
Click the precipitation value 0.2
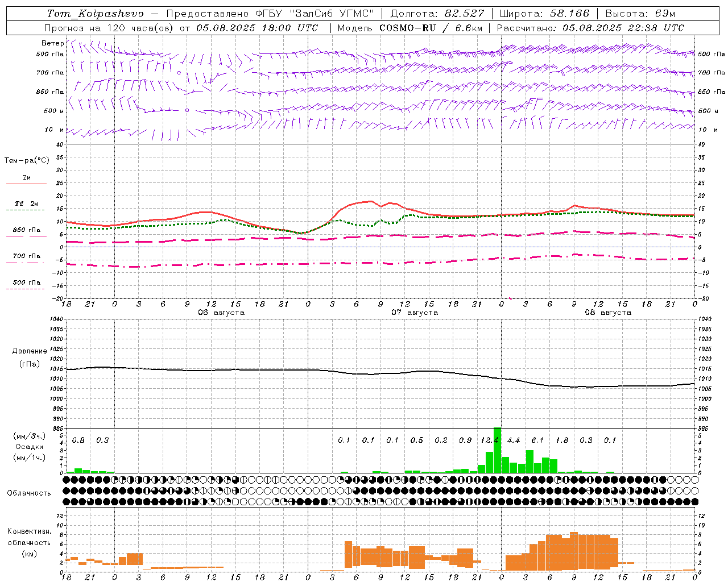(x=441, y=440)
